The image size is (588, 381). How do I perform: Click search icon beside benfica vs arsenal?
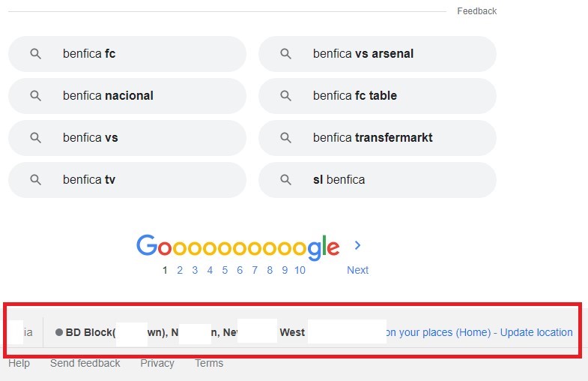pos(285,54)
